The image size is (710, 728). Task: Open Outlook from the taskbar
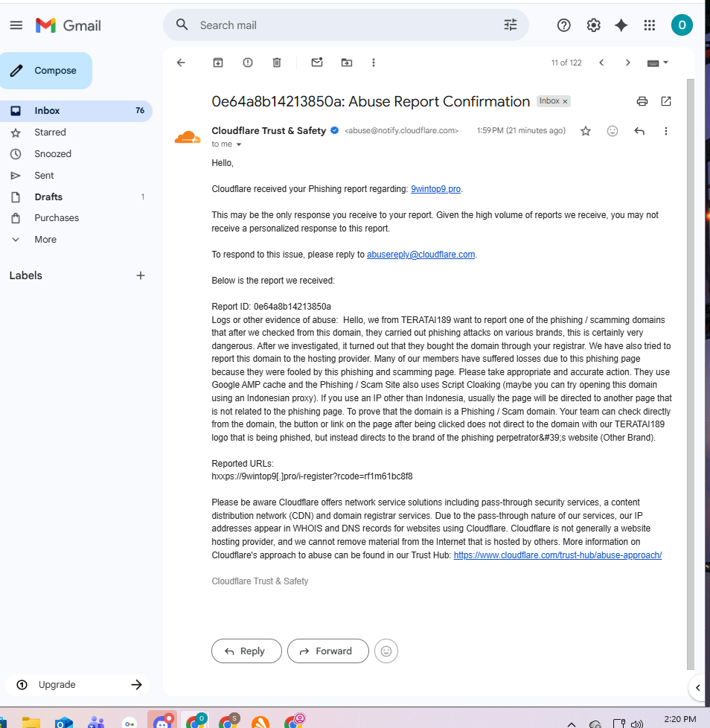[x=63, y=723]
